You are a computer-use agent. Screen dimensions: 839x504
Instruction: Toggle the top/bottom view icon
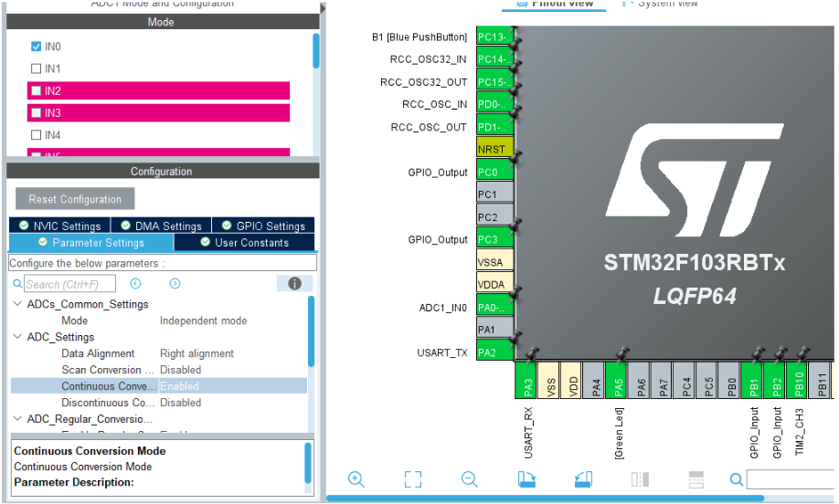(696, 478)
